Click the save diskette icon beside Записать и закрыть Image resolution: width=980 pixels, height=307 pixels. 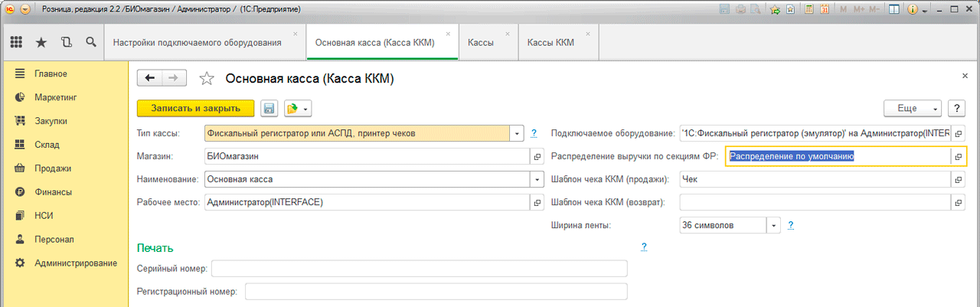[x=269, y=109]
